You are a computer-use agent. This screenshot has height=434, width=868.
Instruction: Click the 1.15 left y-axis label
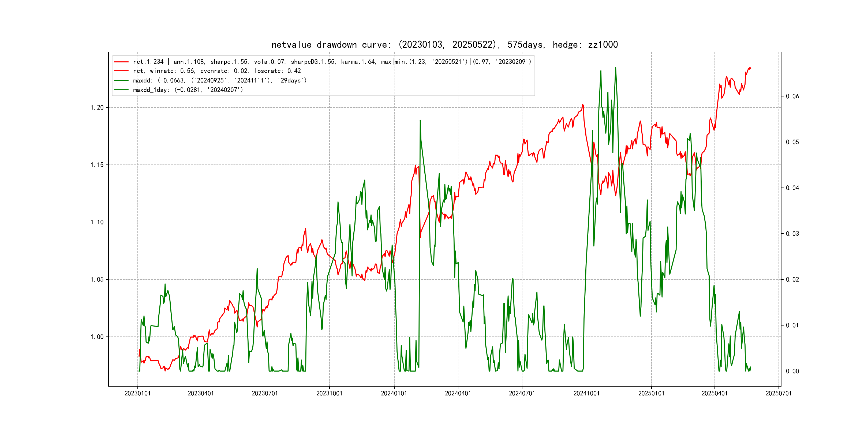tap(97, 165)
